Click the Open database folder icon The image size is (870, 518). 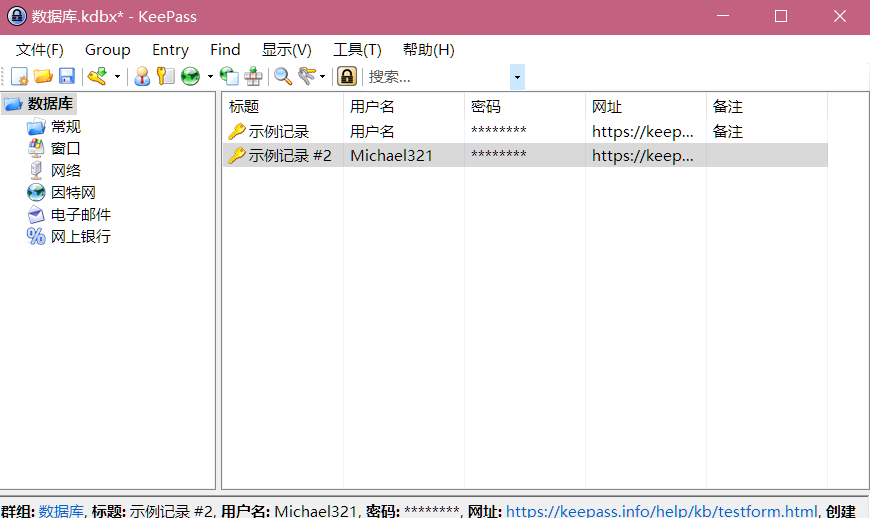[x=43, y=76]
